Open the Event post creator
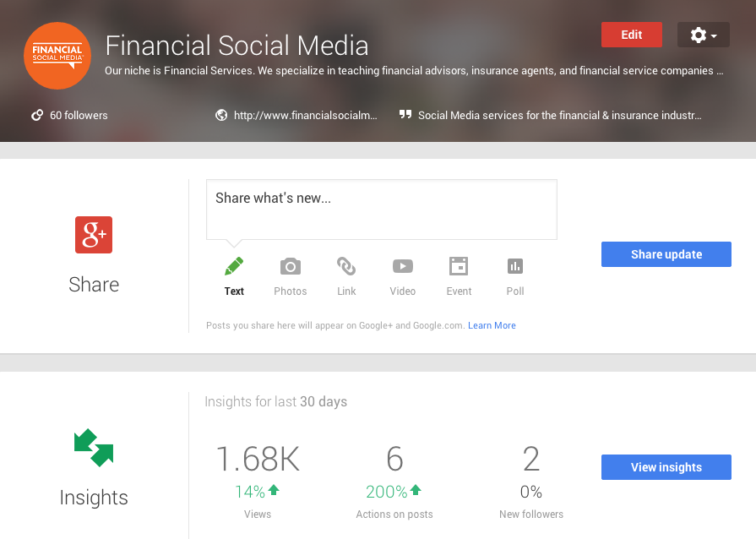This screenshot has height=539, width=756. [459, 275]
